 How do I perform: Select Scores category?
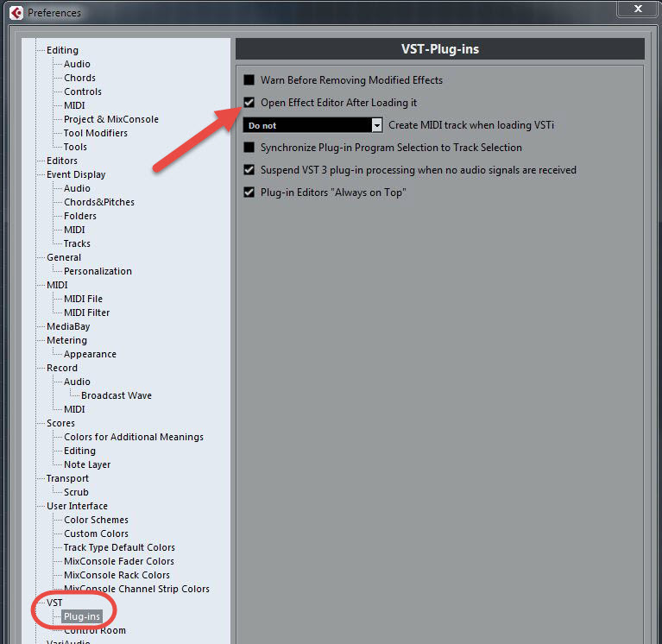[60, 423]
